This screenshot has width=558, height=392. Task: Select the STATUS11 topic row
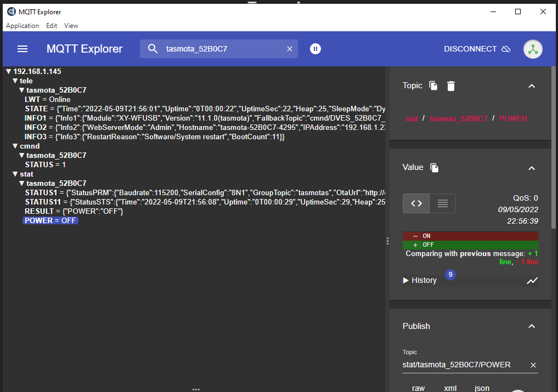pyautogui.click(x=205, y=202)
